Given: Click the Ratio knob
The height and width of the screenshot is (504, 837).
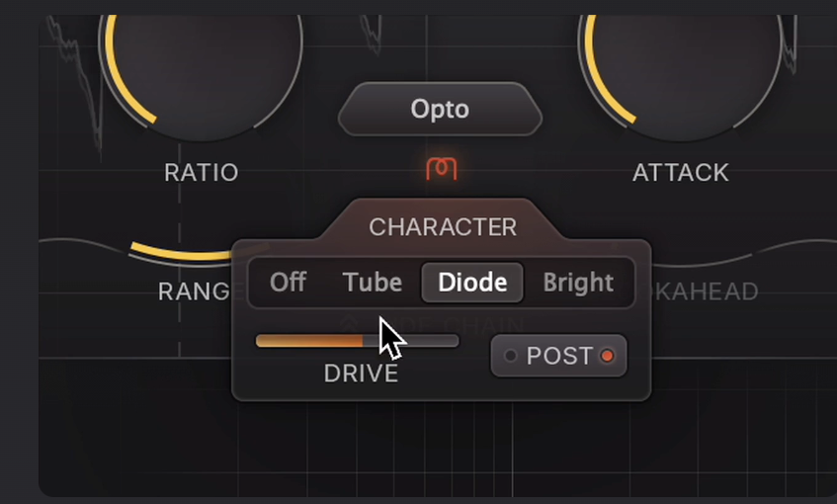Looking at the screenshot, I should click(x=202, y=59).
